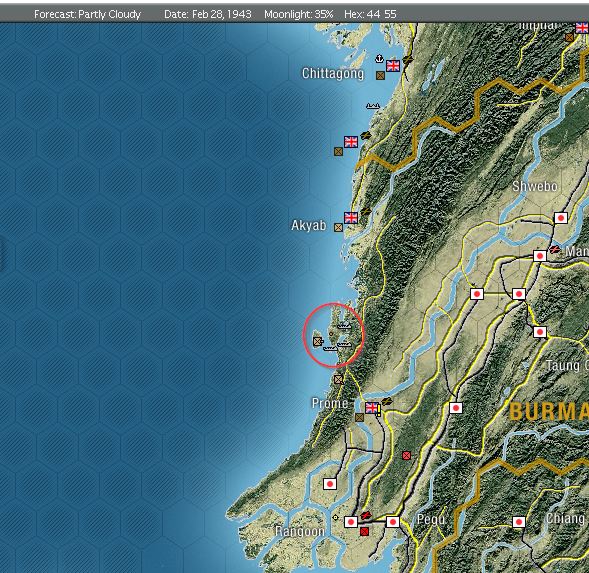Click the Akyab map label
This screenshot has height=573, width=589.
coord(308,225)
